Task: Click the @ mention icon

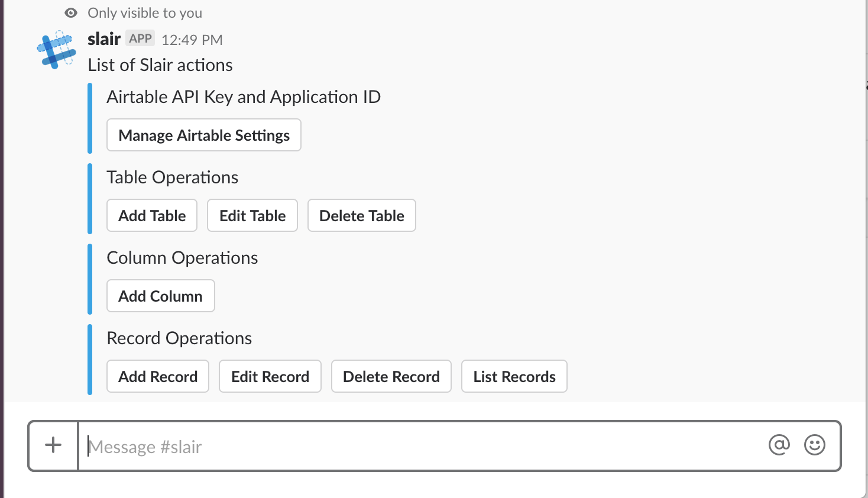Action: click(x=779, y=445)
